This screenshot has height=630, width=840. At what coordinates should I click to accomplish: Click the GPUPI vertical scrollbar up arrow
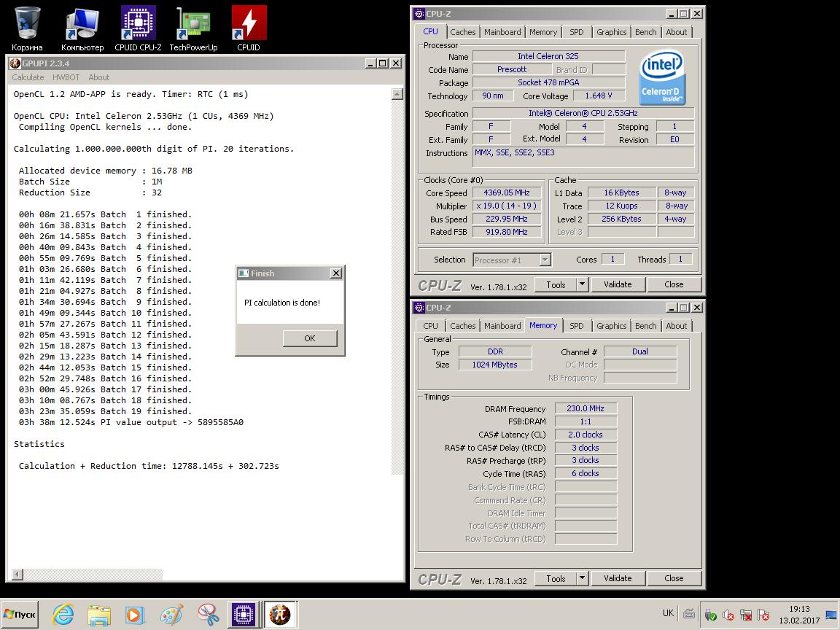click(397, 94)
